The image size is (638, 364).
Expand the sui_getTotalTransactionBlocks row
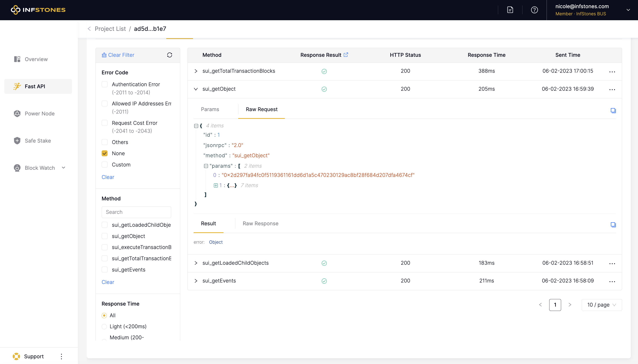click(196, 71)
